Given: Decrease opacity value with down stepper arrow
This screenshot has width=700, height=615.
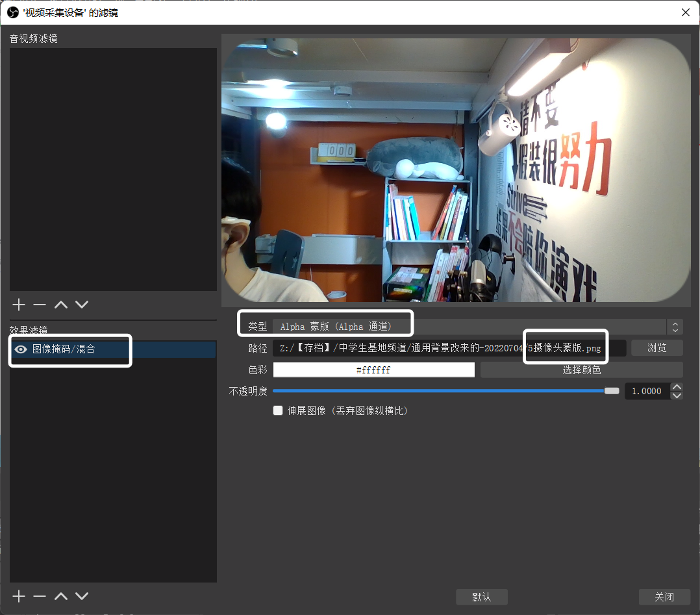Looking at the screenshot, I should [677, 395].
